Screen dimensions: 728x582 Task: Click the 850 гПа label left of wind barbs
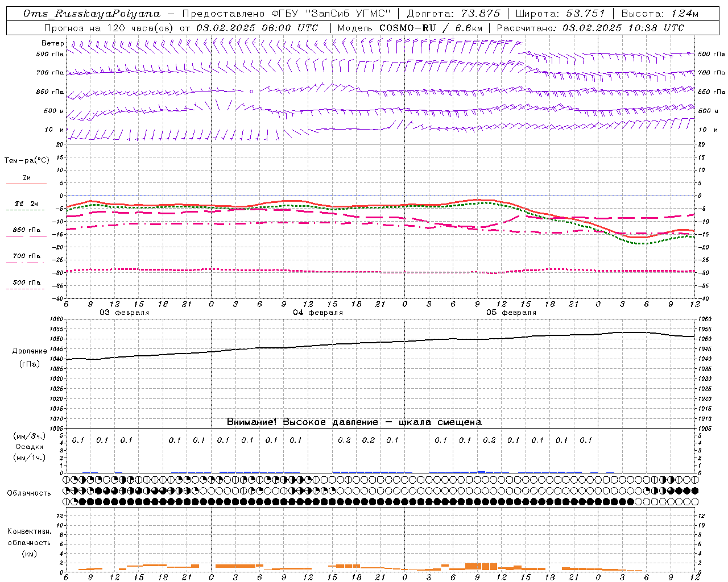(50, 92)
